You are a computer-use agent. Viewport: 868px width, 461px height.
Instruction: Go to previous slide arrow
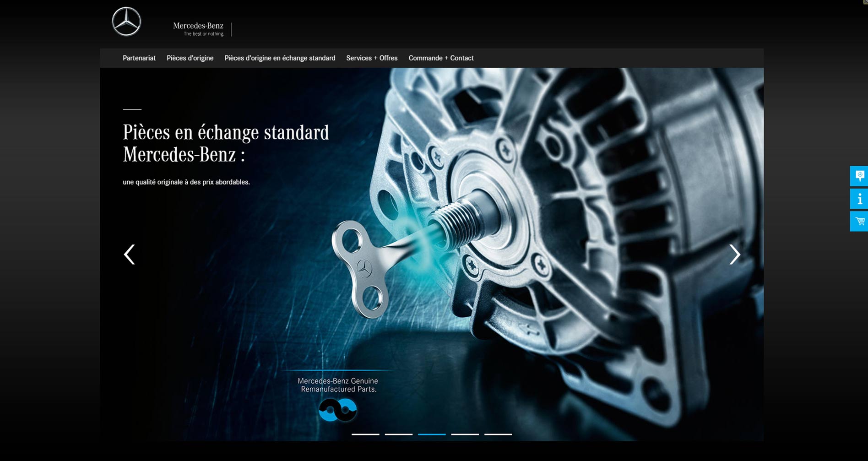pos(130,255)
